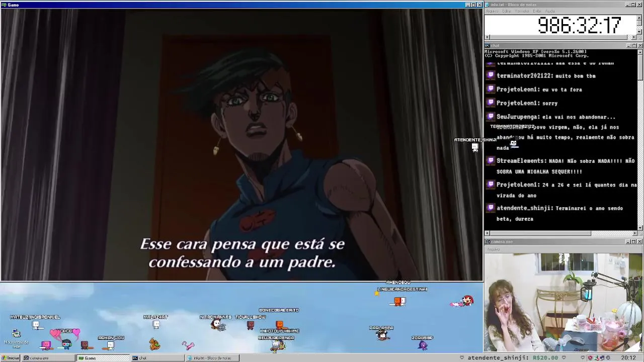Click the chat horizontal scrollbar thumb

(540, 233)
